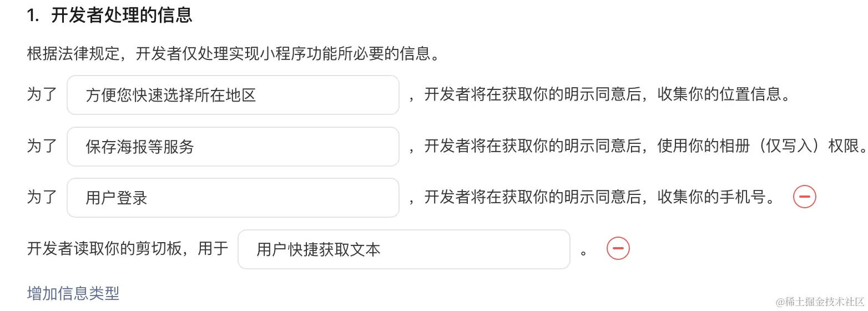Click 开发者将在获取你的明示同意后 in the location row
The height and width of the screenshot is (311, 868).
[533, 95]
